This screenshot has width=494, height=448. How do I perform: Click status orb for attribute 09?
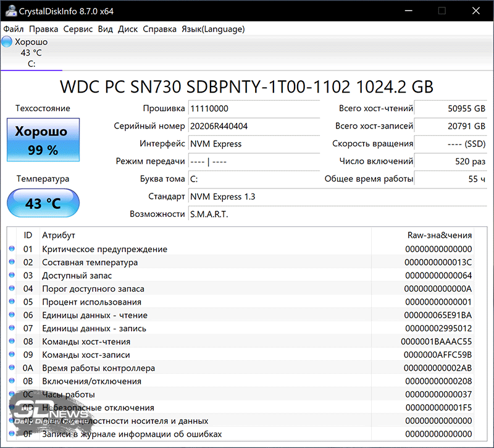[x=12, y=354]
